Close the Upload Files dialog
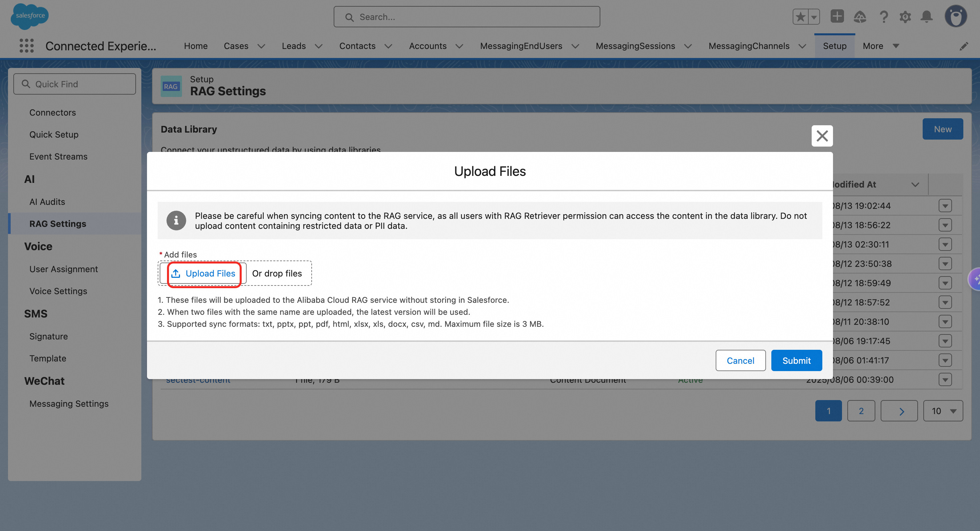Screen dimensions: 980x531 click(822, 136)
